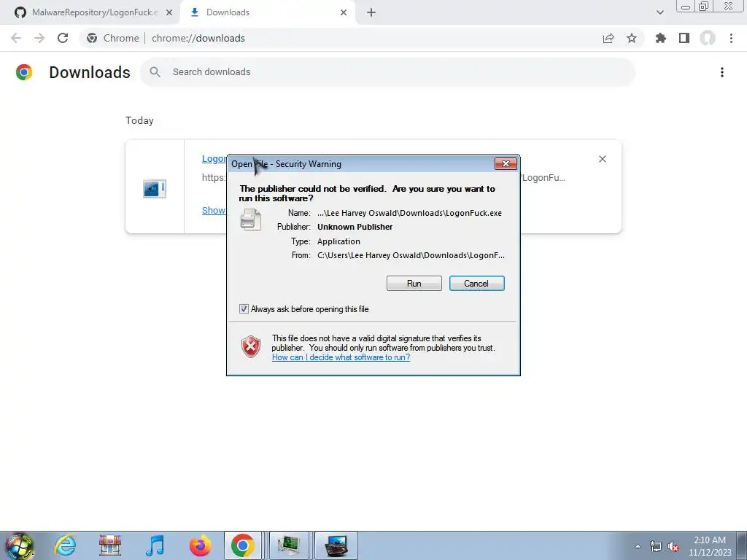Open the LogonFuck.exe download file link
The image size is (747, 560).
(214, 158)
